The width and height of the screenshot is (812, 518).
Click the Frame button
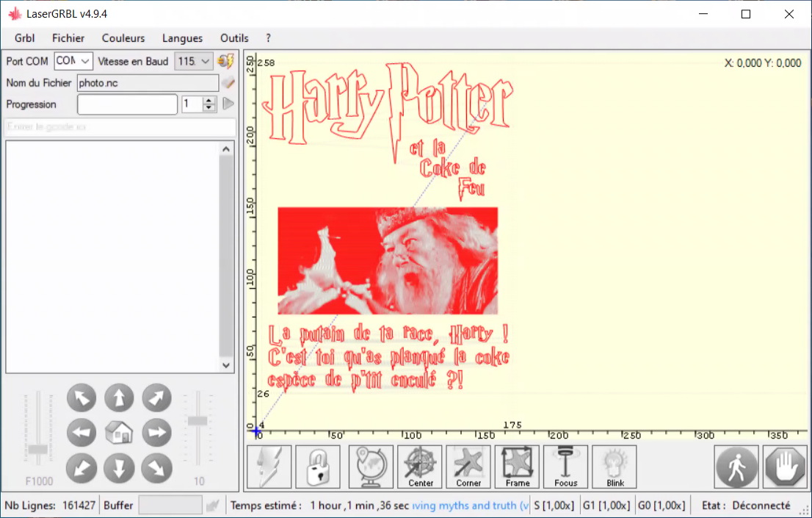coord(518,467)
